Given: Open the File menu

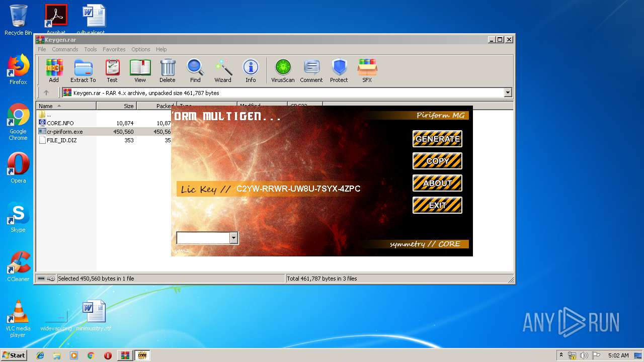Looking at the screenshot, I should pos(42,49).
